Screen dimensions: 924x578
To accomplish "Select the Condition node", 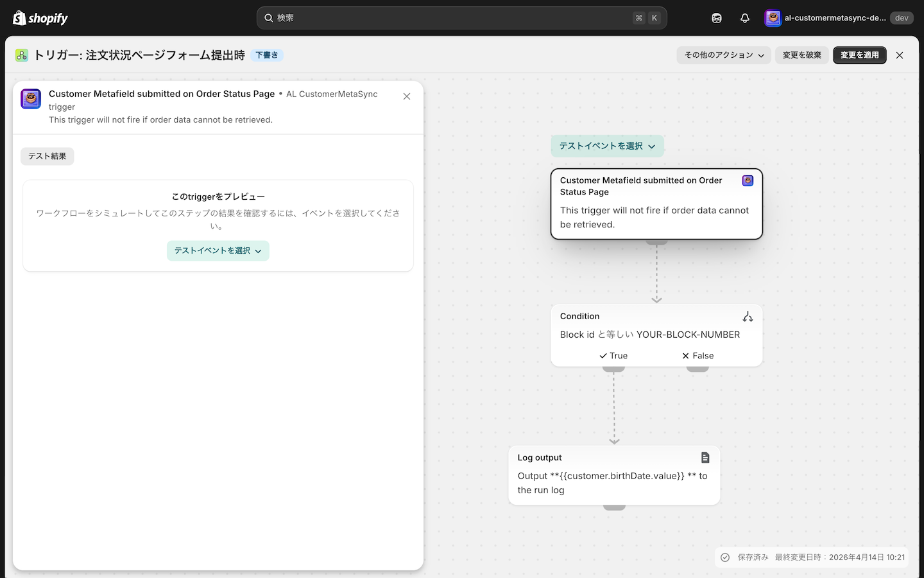I will click(656, 335).
